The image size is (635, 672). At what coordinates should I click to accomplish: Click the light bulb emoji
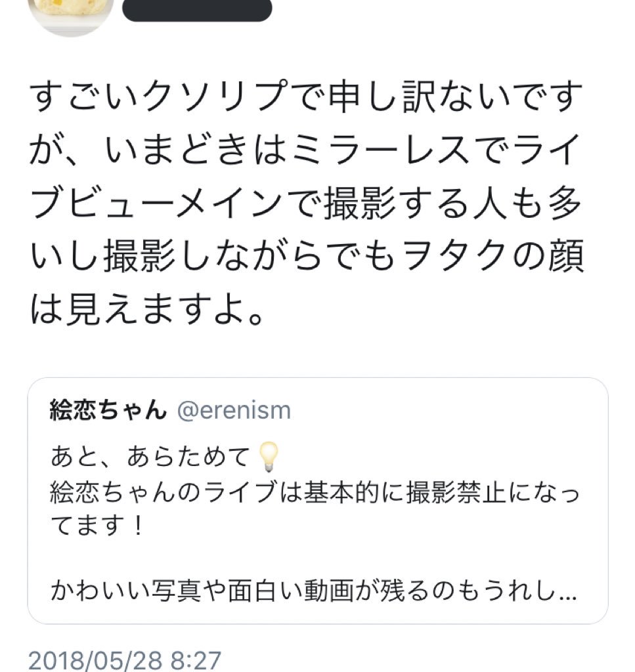(269, 457)
